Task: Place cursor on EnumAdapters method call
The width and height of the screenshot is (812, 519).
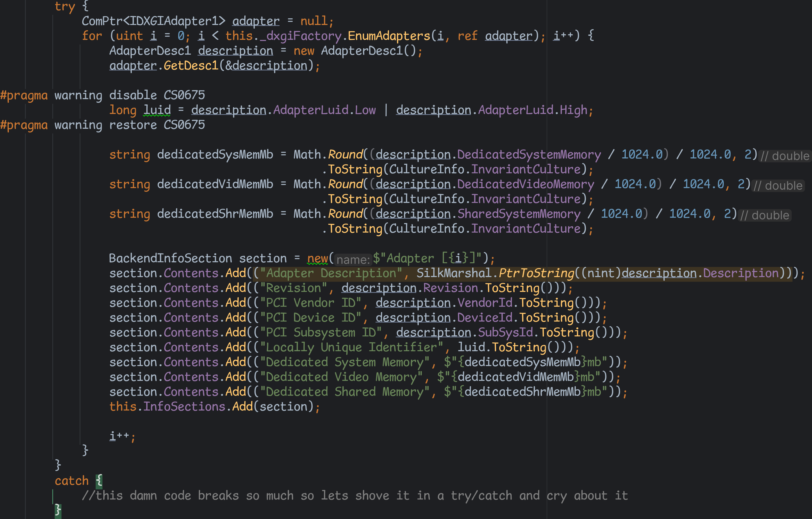Action: 389,36
